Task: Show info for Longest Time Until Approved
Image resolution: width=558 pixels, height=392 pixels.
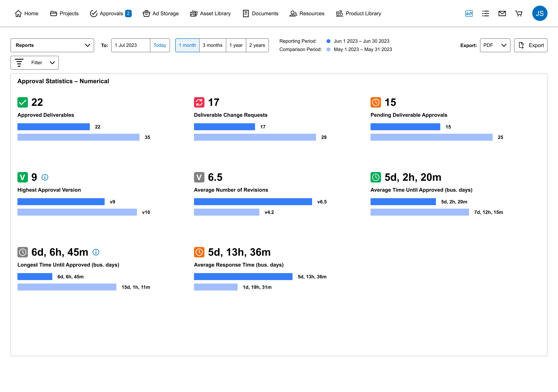Action: (x=96, y=252)
